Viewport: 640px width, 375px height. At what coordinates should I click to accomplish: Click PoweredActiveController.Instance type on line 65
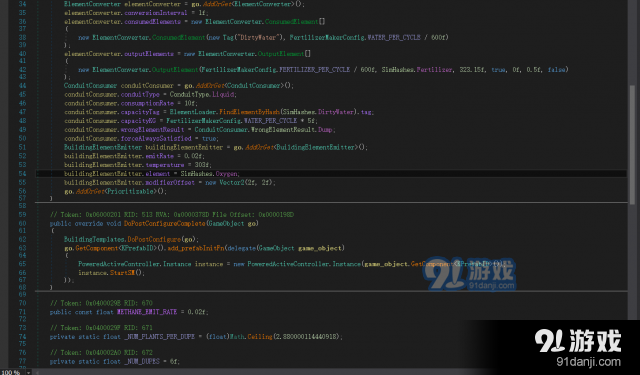coord(135,264)
